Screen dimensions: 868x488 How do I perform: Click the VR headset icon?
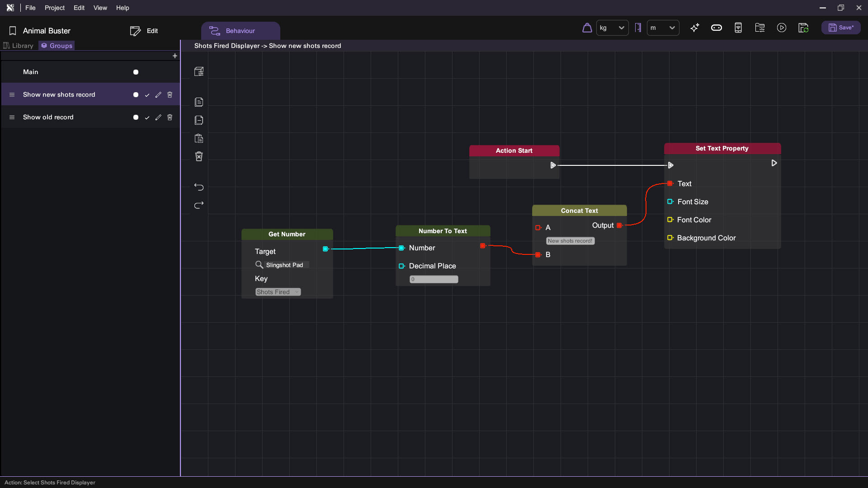[x=717, y=28]
